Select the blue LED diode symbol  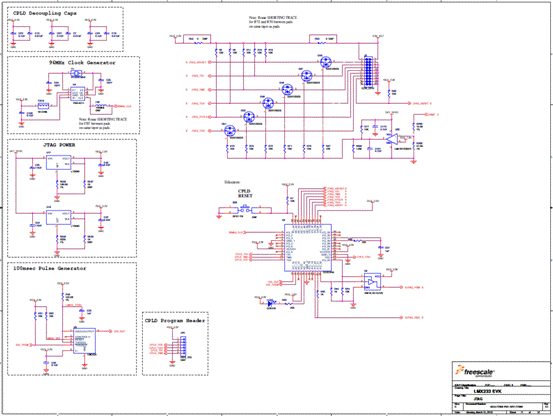pos(270,303)
